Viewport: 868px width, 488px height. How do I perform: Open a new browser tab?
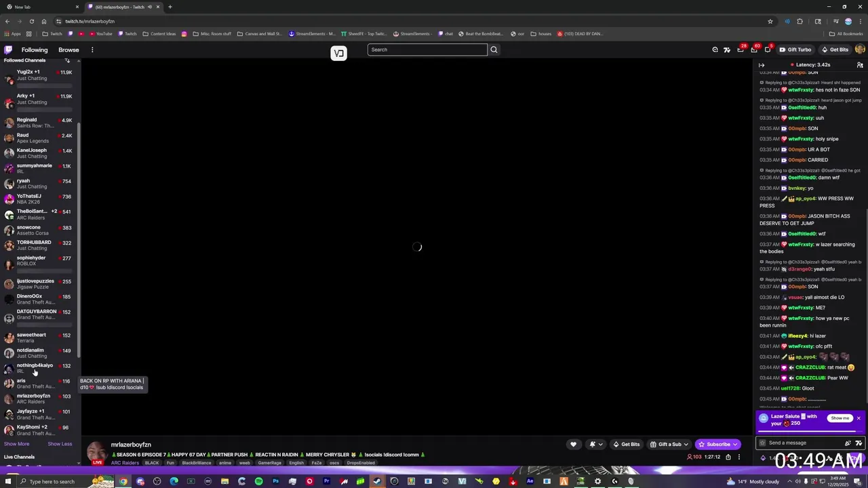[170, 7]
